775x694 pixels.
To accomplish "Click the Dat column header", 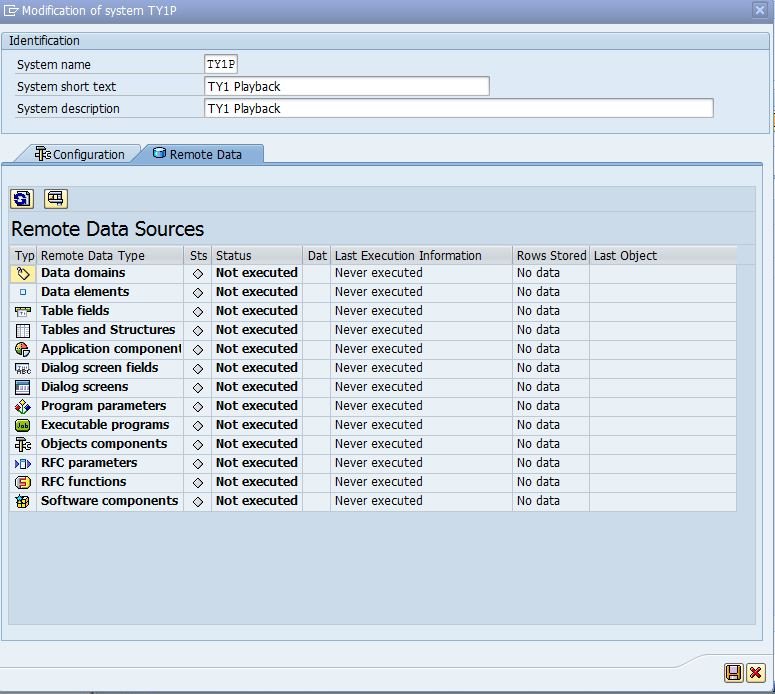I will pos(317,255).
